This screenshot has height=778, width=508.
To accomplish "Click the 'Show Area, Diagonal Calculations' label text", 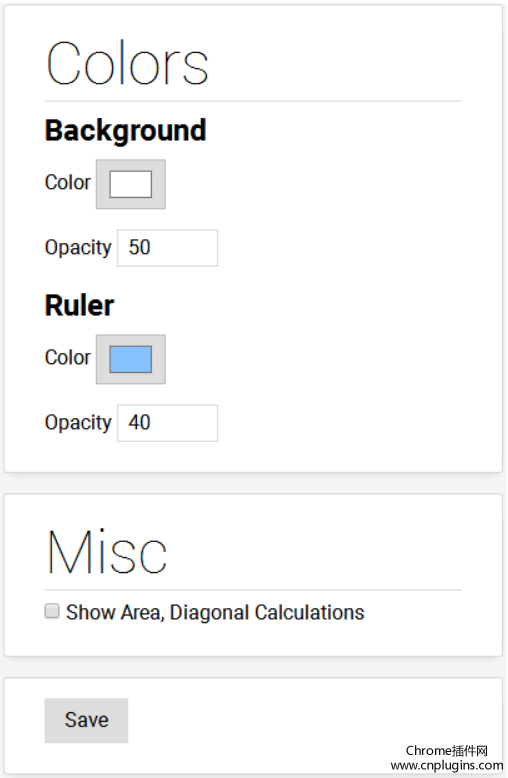I will 215,613.
